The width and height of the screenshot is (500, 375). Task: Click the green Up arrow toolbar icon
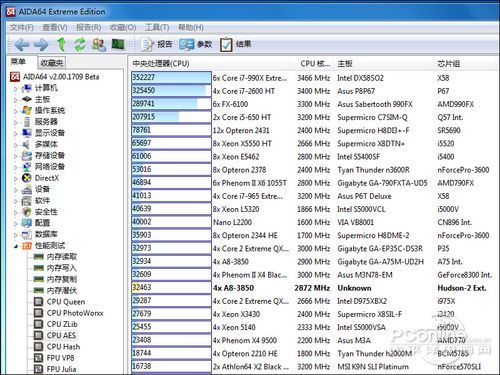click(x=61, y=44)
